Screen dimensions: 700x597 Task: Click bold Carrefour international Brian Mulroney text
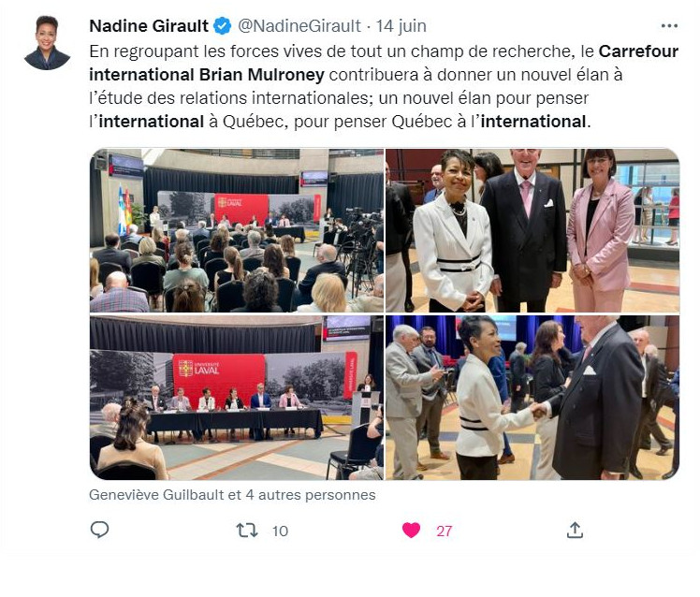pyautogui.click(x=384, y=63)
